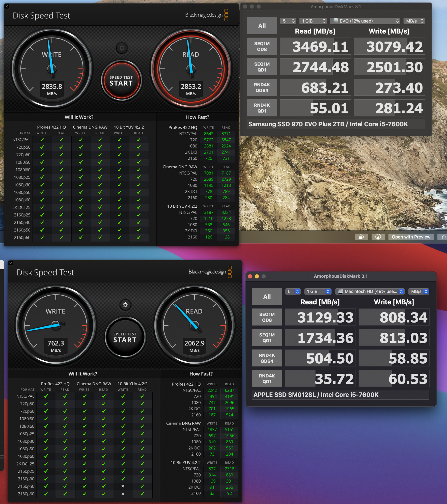The width and height of the screenshot is (447, 504).
Task: Click the 683.21 random read result
Action: point(315,87)
